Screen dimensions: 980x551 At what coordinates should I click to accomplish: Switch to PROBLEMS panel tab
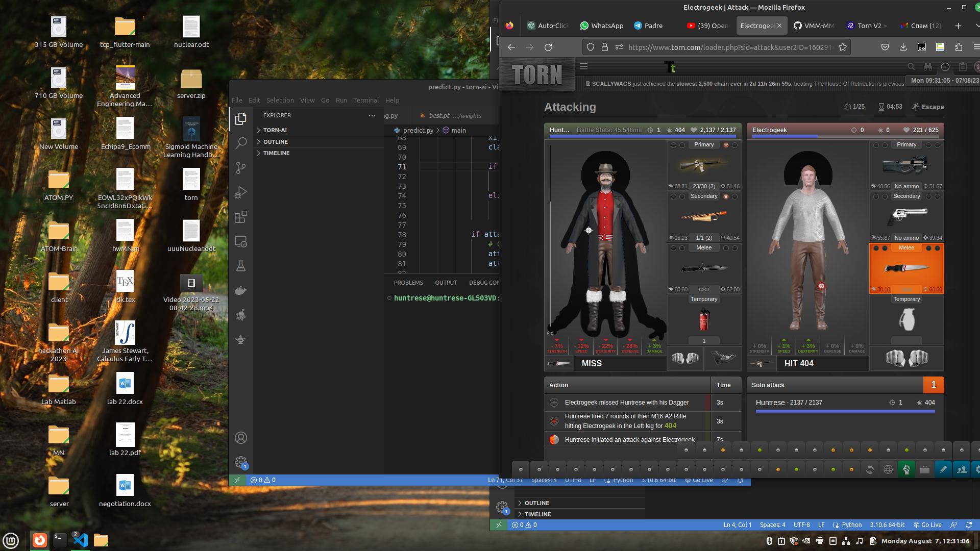point(408,283)
